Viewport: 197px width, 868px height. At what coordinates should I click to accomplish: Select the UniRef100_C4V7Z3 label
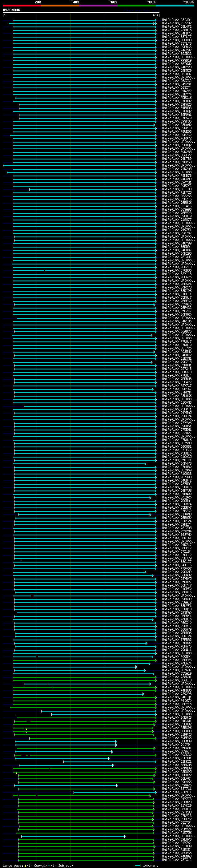tap(176, 799)
